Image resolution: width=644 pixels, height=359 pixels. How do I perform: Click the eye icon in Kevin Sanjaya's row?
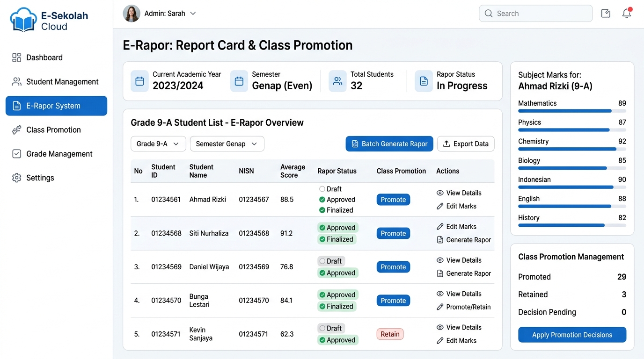click(x=440, y=328)
